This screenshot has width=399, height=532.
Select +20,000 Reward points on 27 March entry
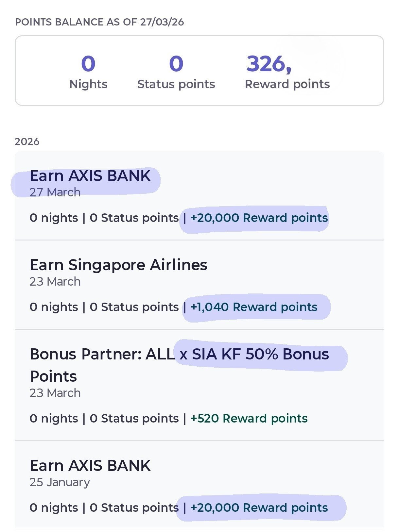pos(259,218)
